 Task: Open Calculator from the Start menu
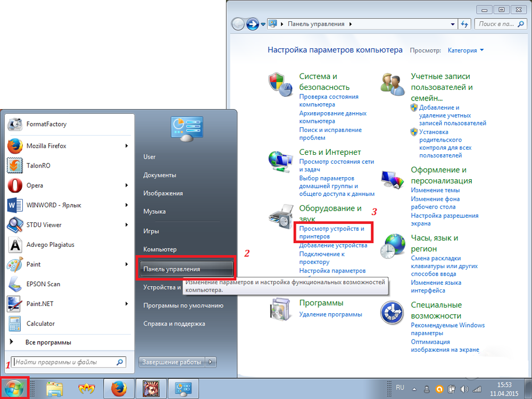[40, 323]
